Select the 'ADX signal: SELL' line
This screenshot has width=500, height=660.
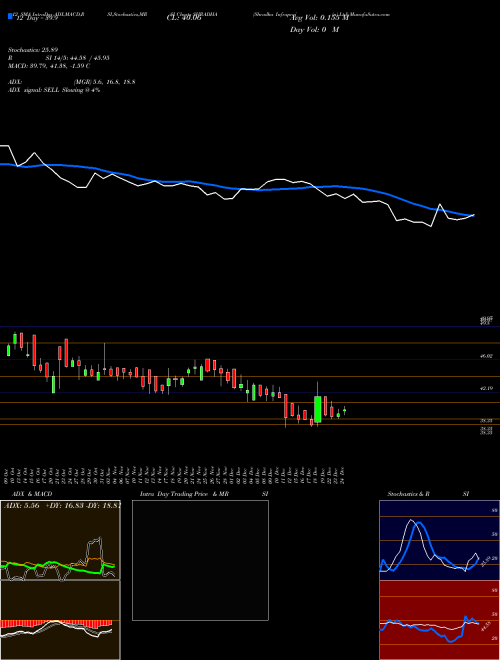pyautogui.click(x=54, y=90)
